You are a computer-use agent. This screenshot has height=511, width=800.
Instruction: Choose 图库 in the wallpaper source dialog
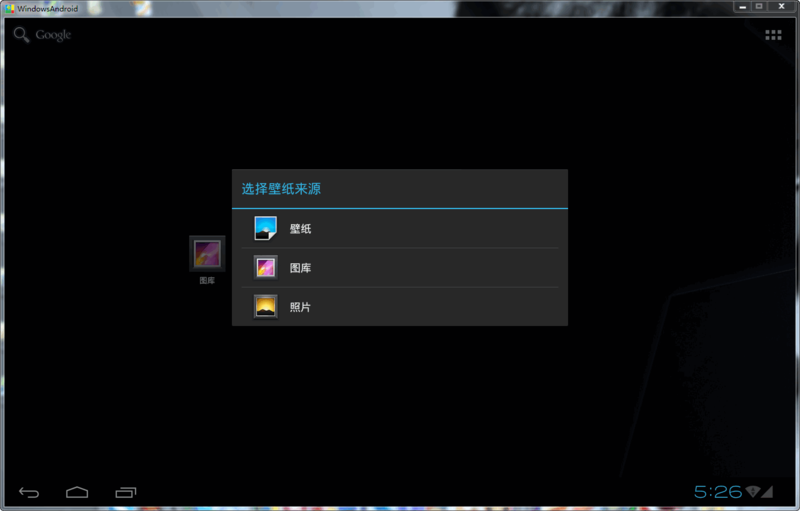[x=399, y=268]
